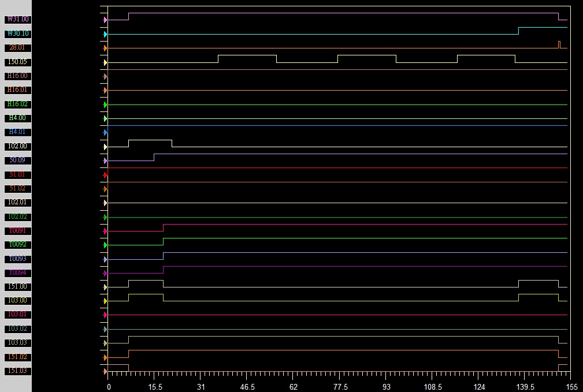
Task: Click the 77.5 time axis label
Action: 340,387
